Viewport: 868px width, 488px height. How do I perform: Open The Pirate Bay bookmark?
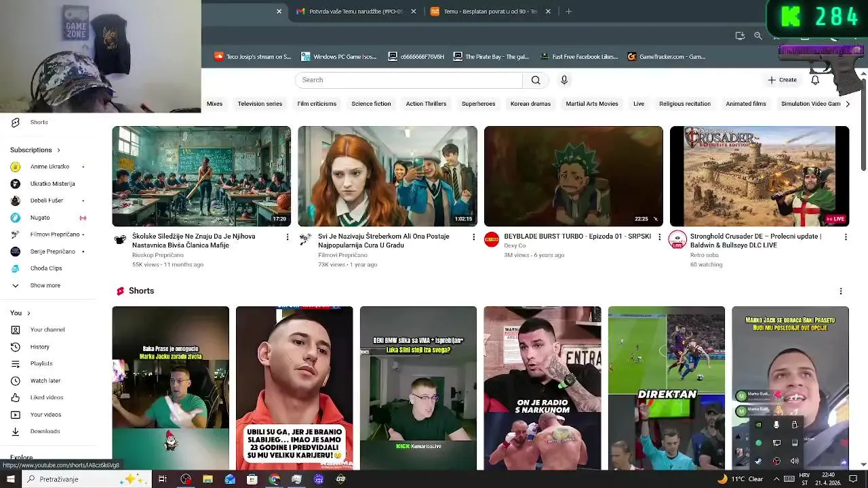492,57
